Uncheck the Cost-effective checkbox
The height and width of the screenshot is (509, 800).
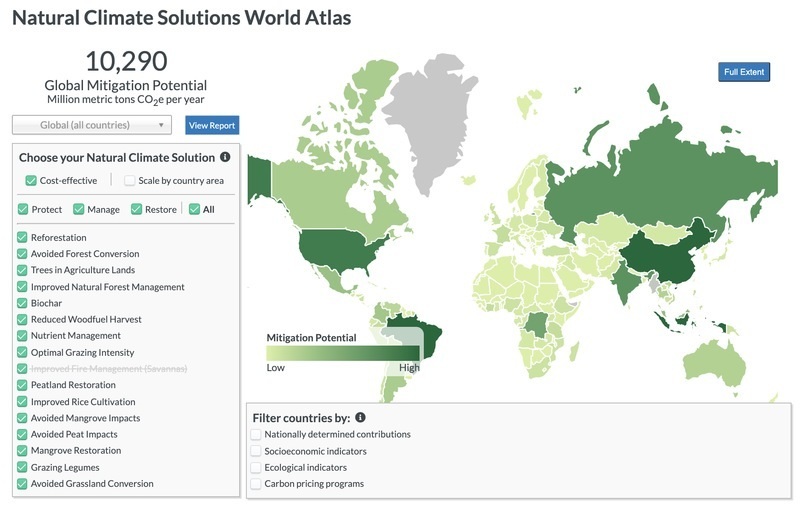click(31, 181)
